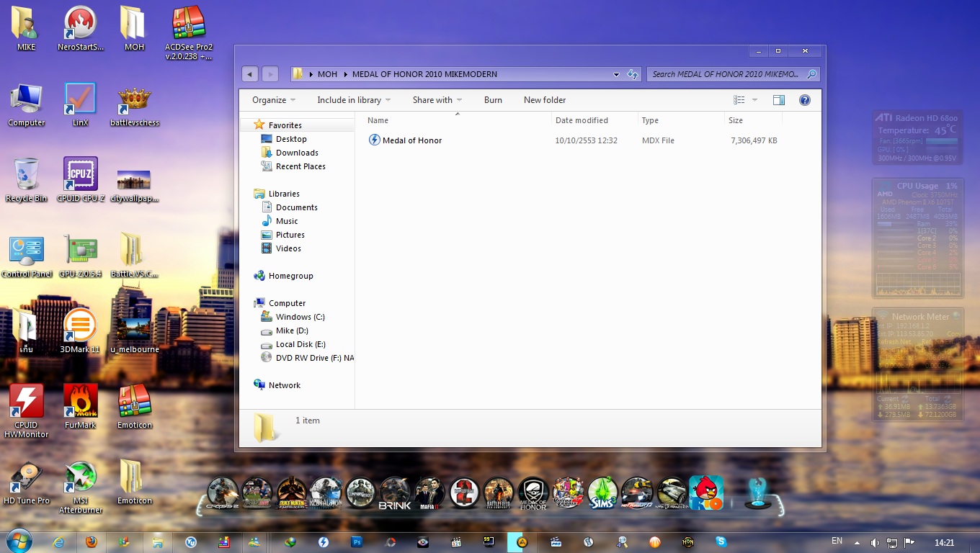Click Burn in the Explorer toolbar
Image resolution: width=980 pixels, height=553 pixels.
tap(493, 100)
